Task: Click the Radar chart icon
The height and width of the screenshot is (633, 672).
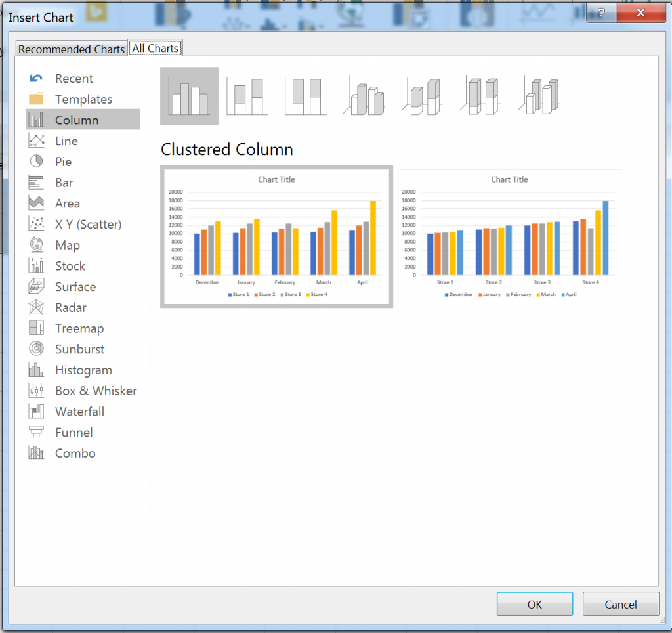Action: coord(36,307)
